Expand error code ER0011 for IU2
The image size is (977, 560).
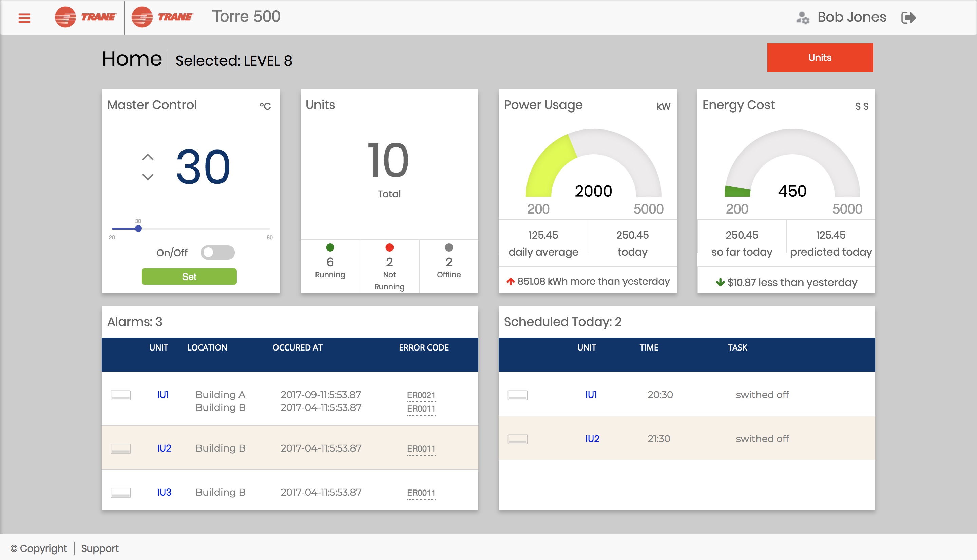[x=421, y=448]
